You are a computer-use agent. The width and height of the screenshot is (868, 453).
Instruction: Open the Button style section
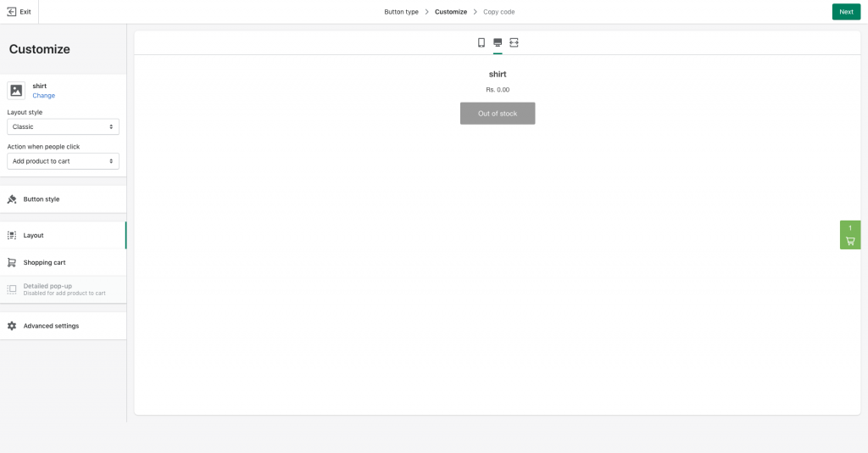[x=63, y=199]
